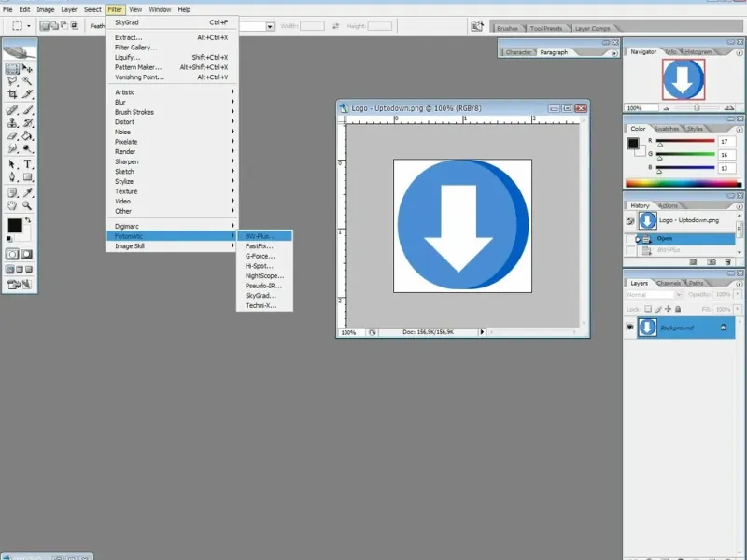Toggle Lock all in Layers panel

[678, 309]
